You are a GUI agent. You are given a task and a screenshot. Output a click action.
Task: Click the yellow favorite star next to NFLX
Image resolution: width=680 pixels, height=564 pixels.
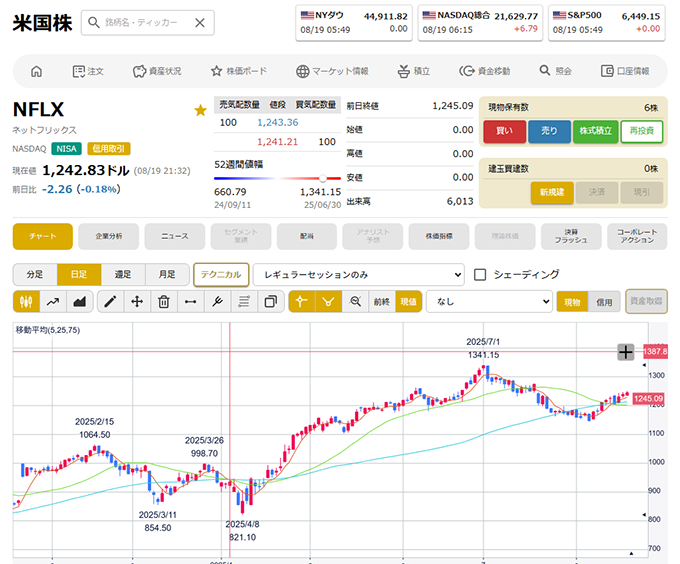click(200, 110)
